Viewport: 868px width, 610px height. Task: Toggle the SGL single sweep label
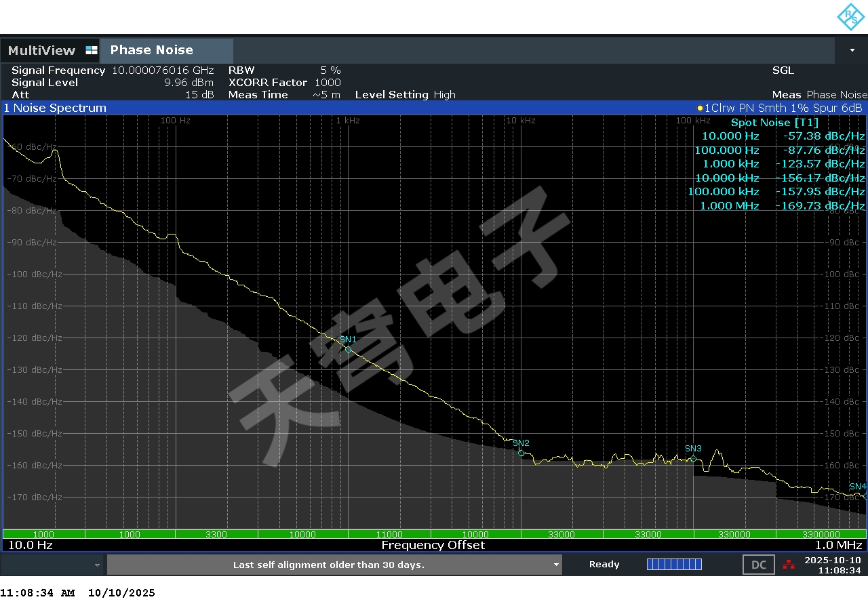click(783, 70)
